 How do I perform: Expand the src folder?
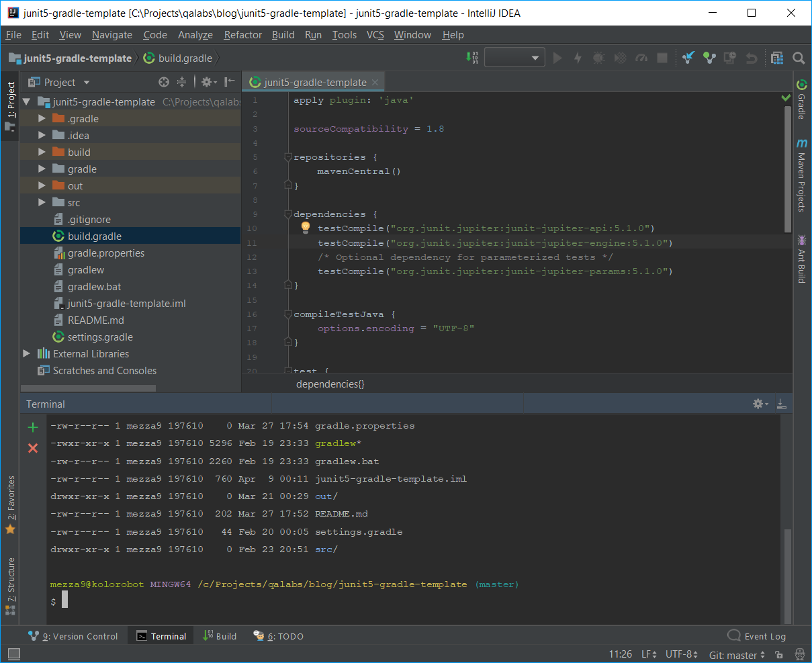(x=42, y=203)
